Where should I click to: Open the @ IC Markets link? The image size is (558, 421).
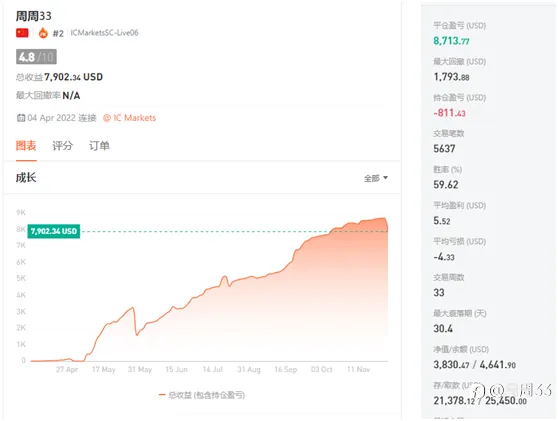coord(130,118)
